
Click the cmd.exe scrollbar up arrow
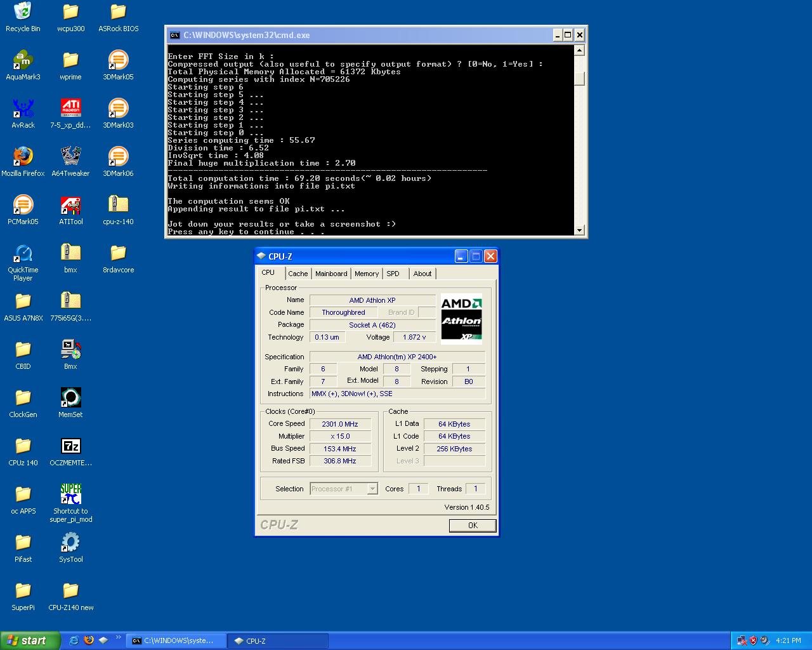click(579, 50)
